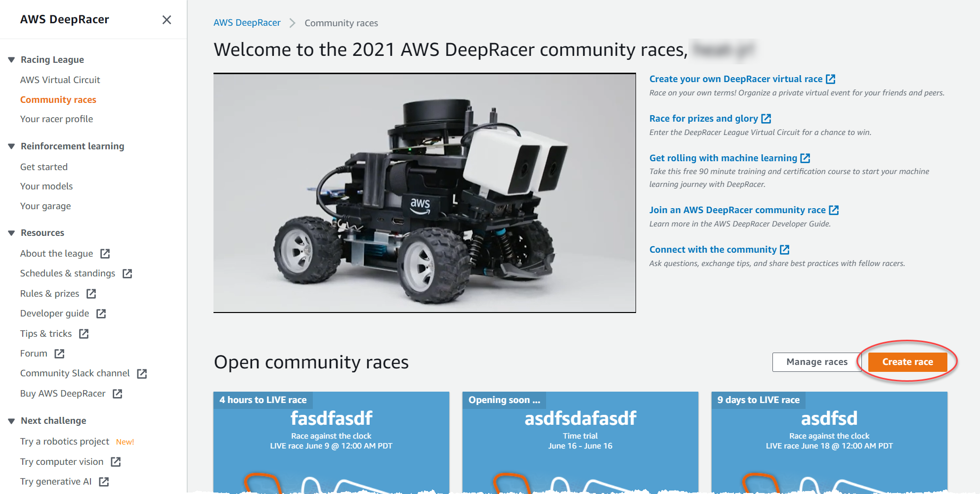Click the external link icon beside Try computer vision
Viewport: 980px width, 494px height.
117,462
